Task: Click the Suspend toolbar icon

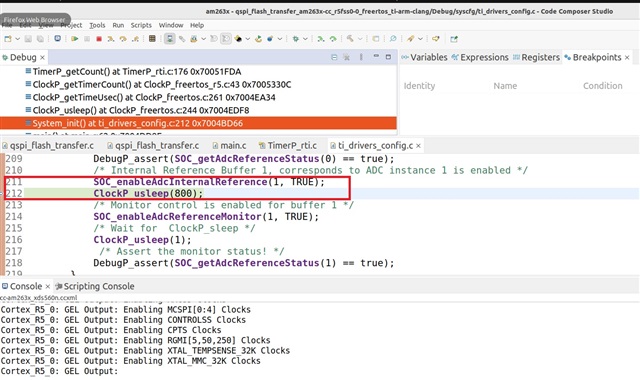Action: (x=87, y=39)
